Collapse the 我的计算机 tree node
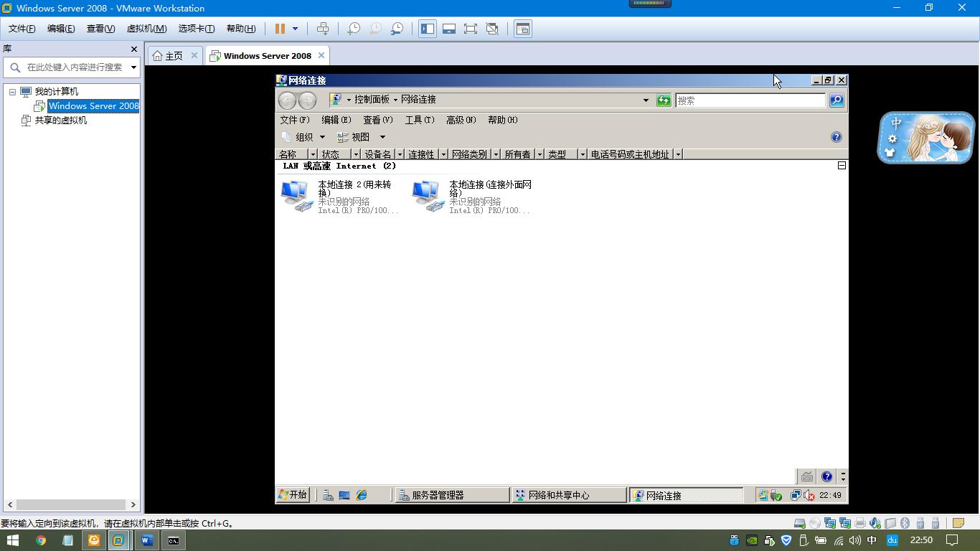980x551 pixels. [12, 92]
